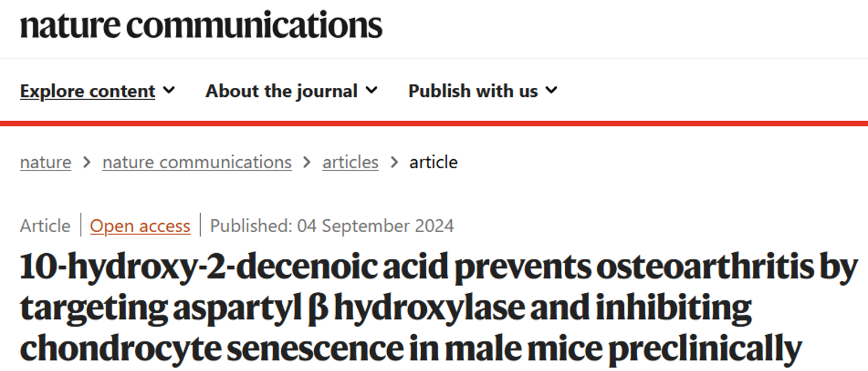Screen dimensions: 868x371
Task: Go to the nature breadcrumb link
Action: [45, 163]
